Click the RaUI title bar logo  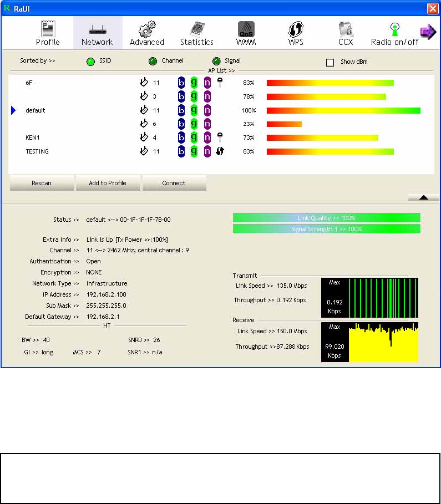7,8
